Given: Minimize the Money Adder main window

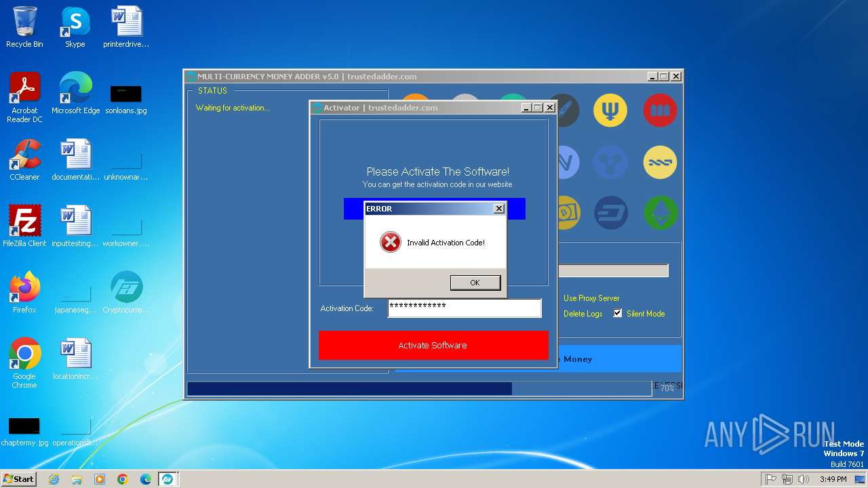Looking at the screenshot, I should tap(652, 77).
